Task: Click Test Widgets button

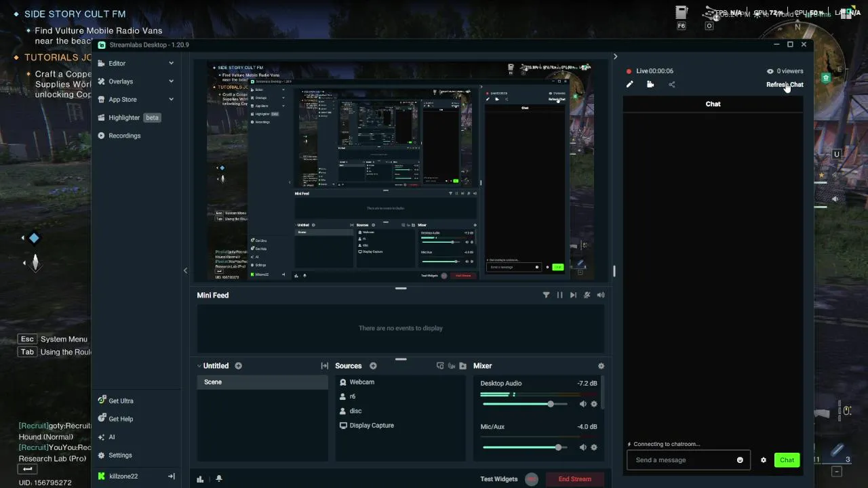Action: point(499,479)
